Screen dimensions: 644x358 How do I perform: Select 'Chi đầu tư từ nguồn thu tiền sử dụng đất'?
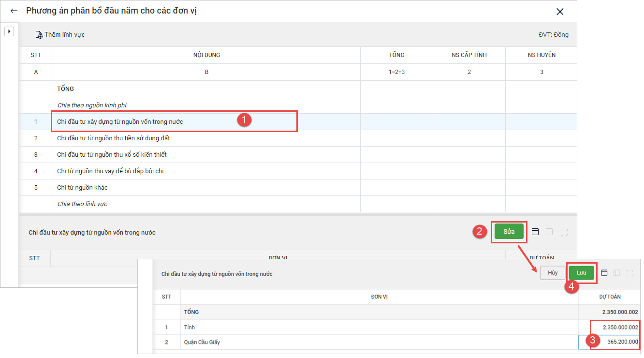[x=298, y=138]
